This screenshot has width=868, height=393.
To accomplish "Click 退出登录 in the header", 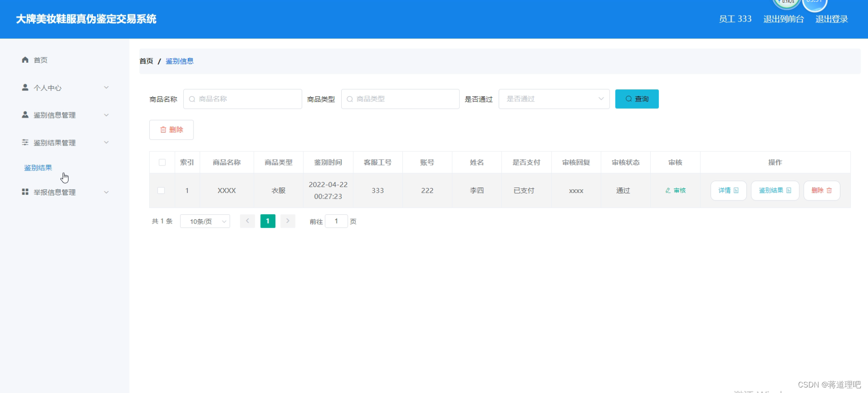I will point(832,19).
